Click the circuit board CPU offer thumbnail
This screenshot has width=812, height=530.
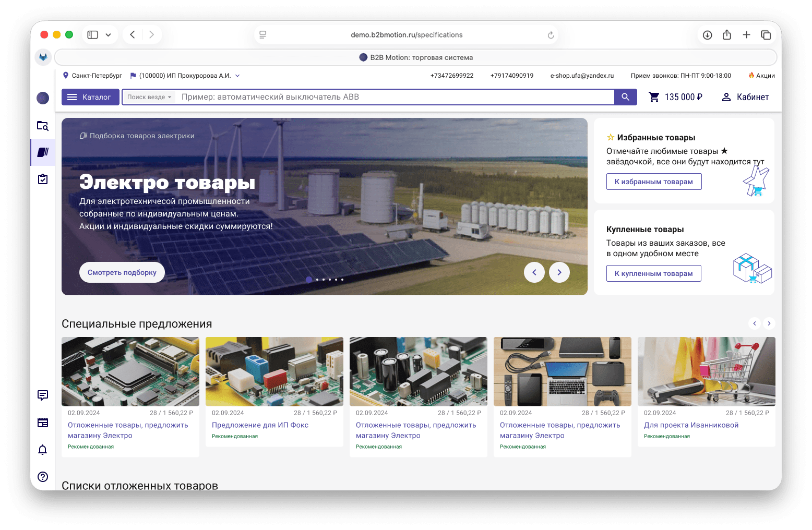130,371
